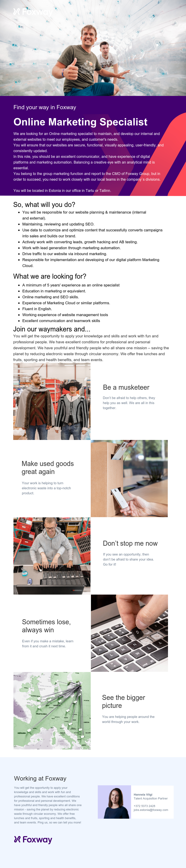Click the See the bigger picture heading
This screenshot has width=186, height=868.
pos(124,701)
